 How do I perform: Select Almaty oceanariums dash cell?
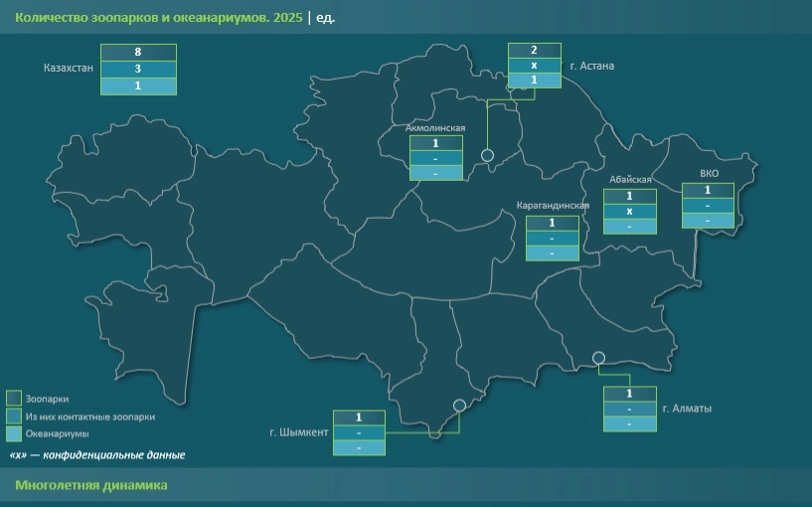tap(630, 423)
